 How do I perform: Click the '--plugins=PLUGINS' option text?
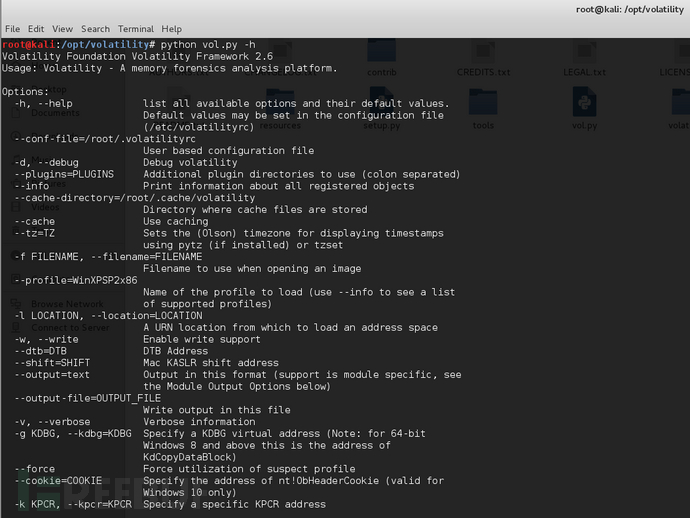point(64,174)
